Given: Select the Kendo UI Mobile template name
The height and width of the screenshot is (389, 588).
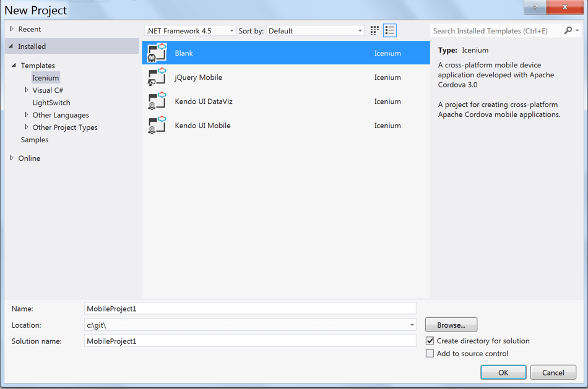Looking at the screenshot, I should click(202, 126).
